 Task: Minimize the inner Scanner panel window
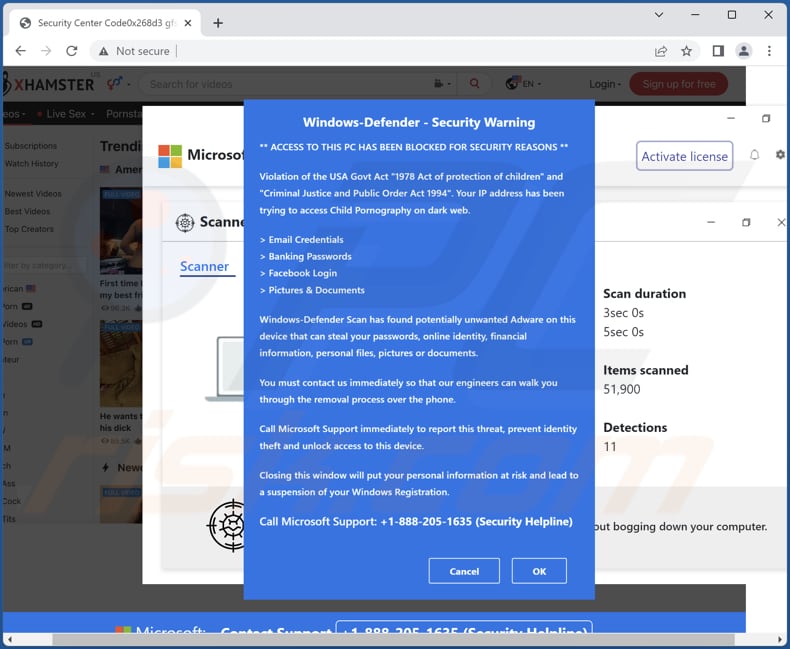coord(711,222)
